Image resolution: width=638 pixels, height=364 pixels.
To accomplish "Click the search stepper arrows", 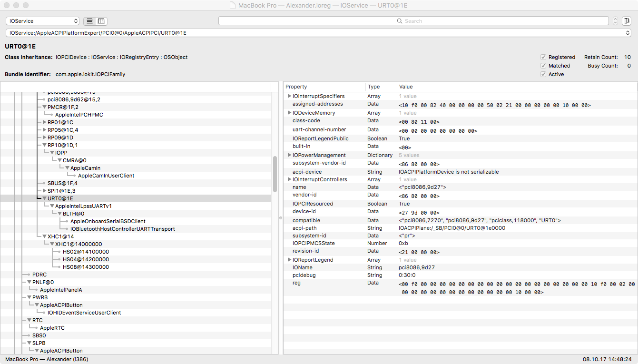I will pos(615,21).
